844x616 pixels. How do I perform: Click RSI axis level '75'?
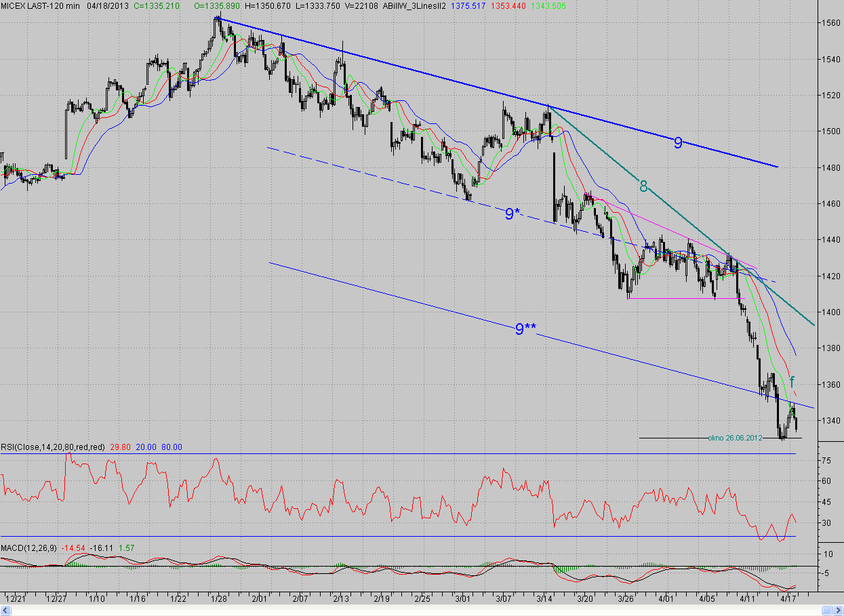[x=826, y=460]
